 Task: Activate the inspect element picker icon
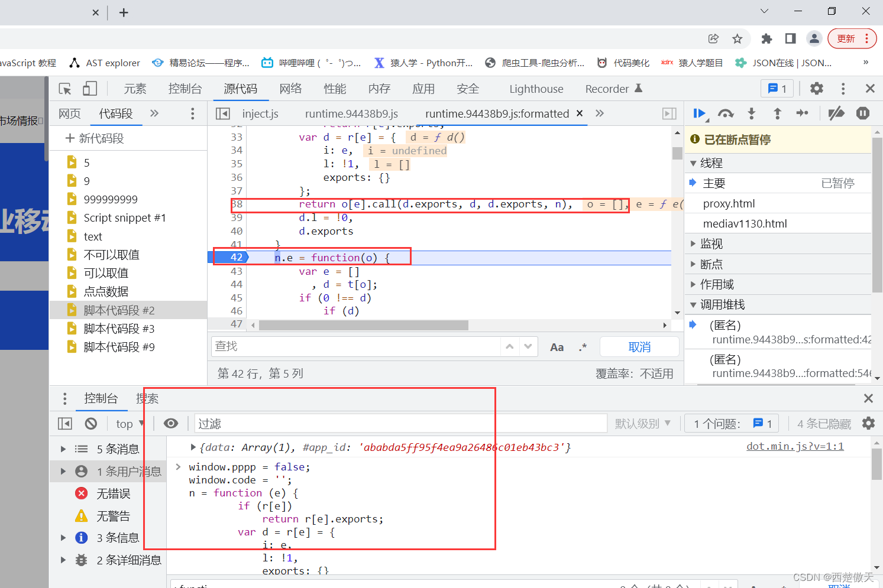pos(65,89)
